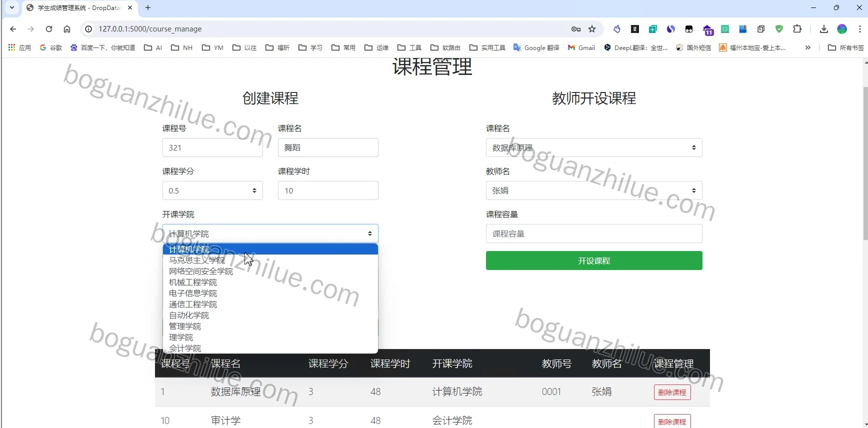Pick 管理学院 option
Image resolution: width=868 pixels, height=428 pixels.
(270, 326)
